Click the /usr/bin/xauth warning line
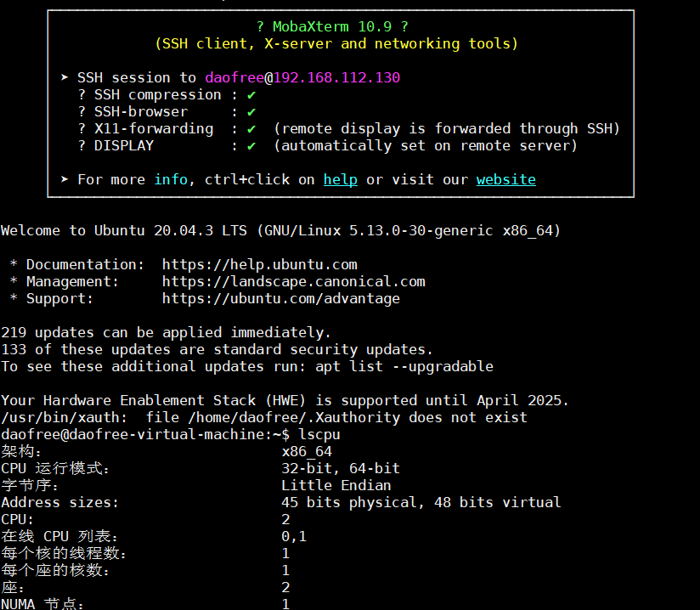 [264, 417]
